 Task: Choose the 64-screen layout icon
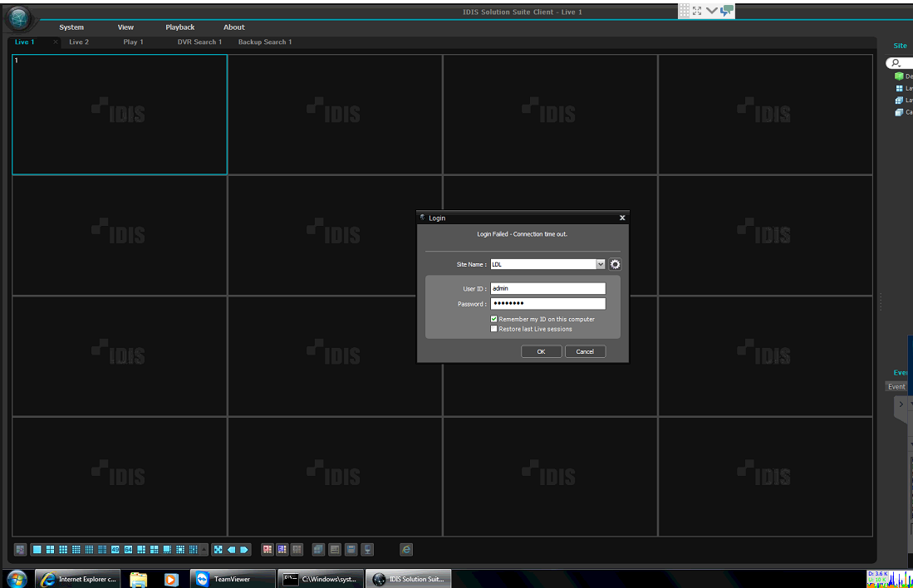pyautogui.click(x=128, y=550)
